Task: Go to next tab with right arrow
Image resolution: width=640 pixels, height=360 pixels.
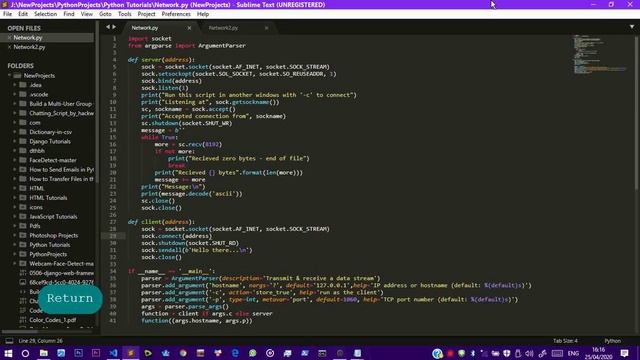Action: point(114,27)
